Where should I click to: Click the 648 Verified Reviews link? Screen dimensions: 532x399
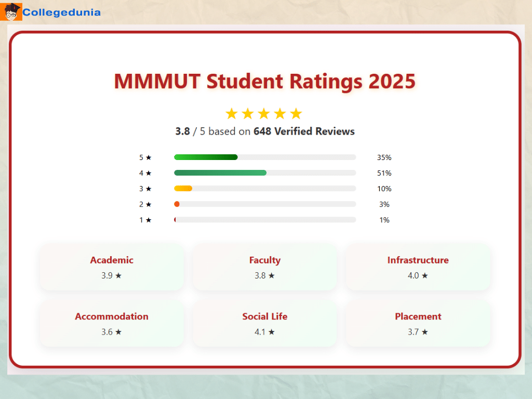coord(304,131)
